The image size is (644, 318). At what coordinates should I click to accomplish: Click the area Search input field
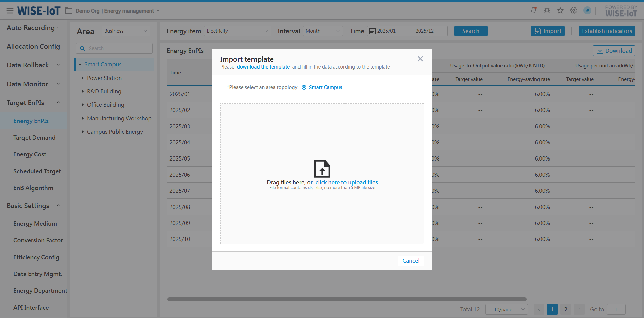coord(118,48)
